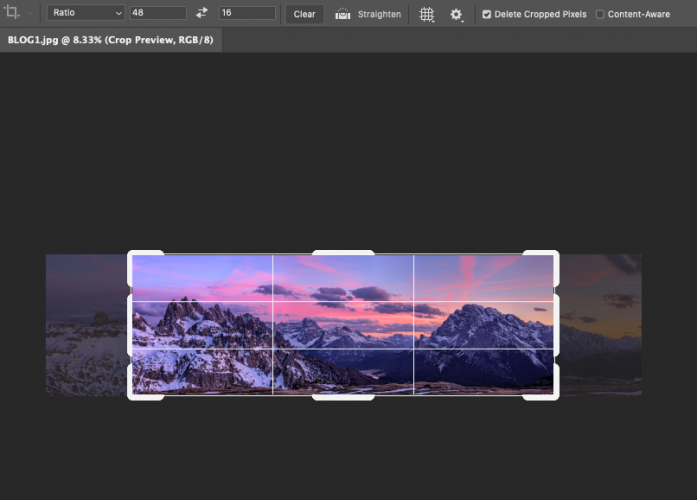Open the crop overlay grid options
This screenshot has width=697, height=500.
pyautogui.click(x=427, y=15)
